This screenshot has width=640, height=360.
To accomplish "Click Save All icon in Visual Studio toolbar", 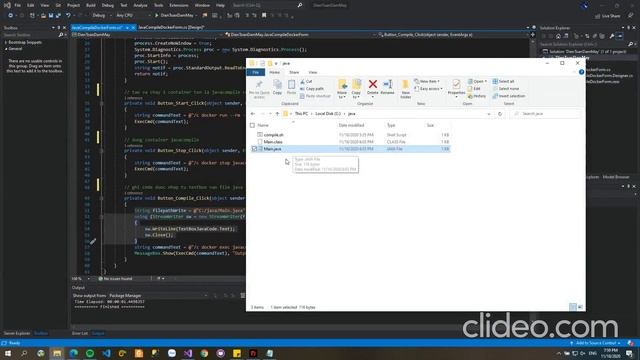I will pyautogui.click(x=58, y=16).
